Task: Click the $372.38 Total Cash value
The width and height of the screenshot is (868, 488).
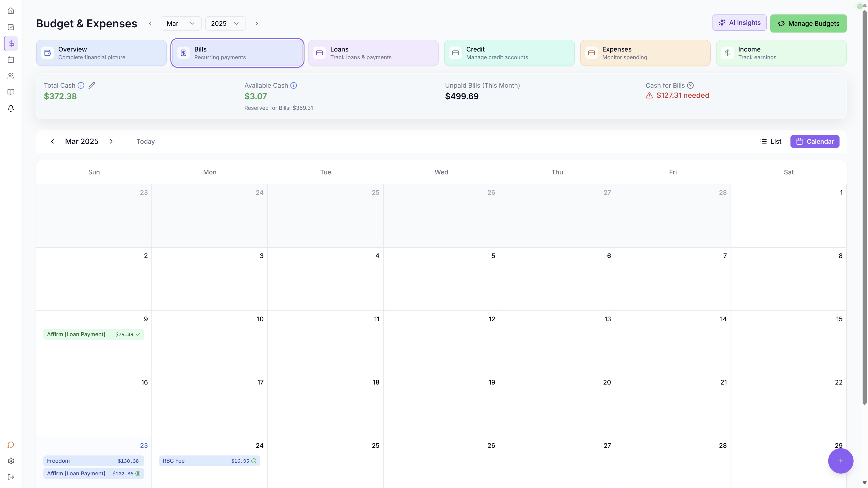Action: 60,96
